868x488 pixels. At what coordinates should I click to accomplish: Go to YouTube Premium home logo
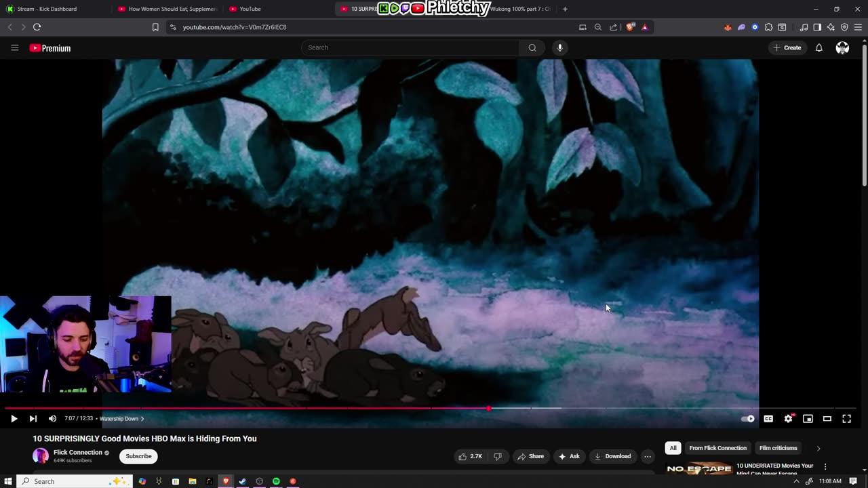[x=50, y=48]
